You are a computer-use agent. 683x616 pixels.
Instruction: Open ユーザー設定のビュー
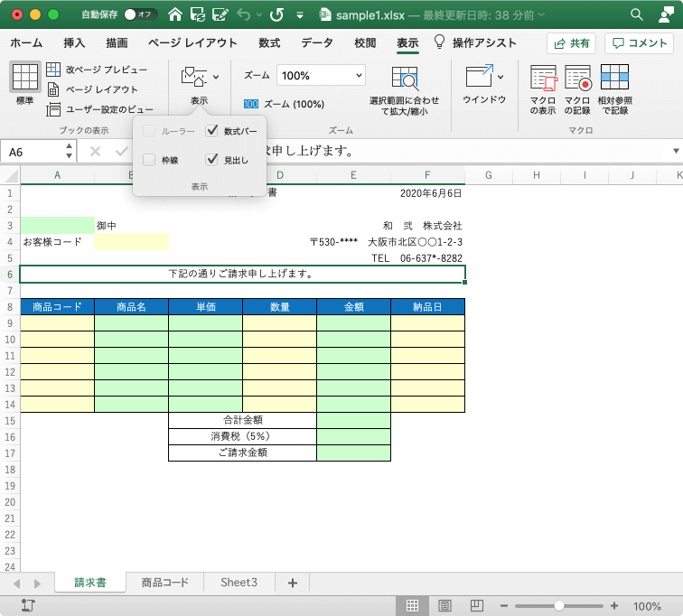coord(99,109)
